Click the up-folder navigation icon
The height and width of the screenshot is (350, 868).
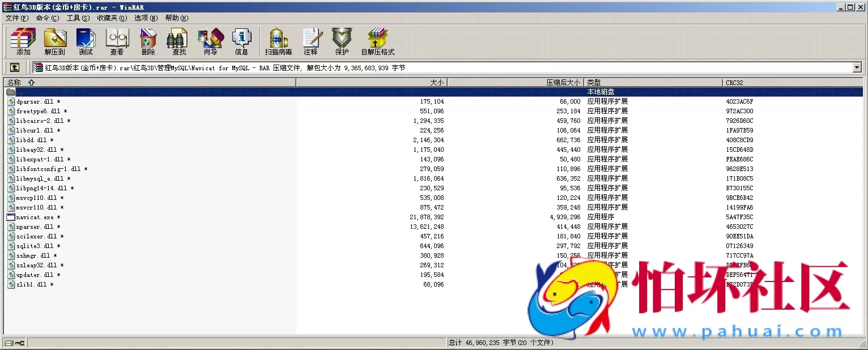(14, 66)
